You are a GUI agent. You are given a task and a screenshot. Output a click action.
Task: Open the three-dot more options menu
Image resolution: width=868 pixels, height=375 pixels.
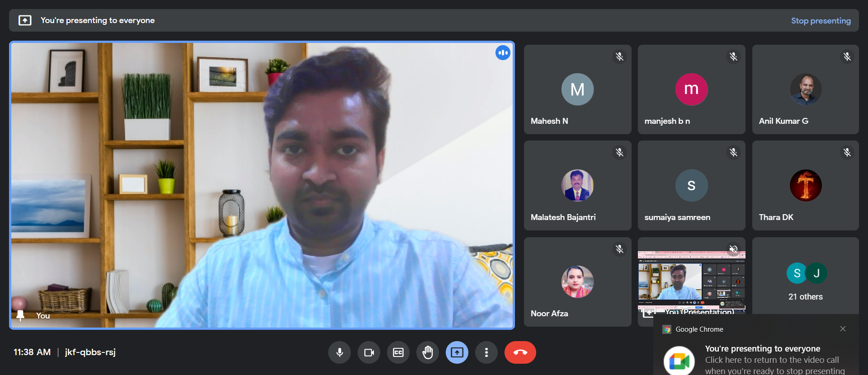[x=486, y=352]
